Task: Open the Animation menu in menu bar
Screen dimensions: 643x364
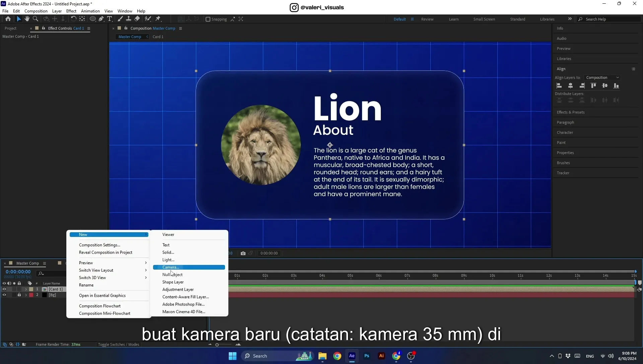Action: point(90,11)
